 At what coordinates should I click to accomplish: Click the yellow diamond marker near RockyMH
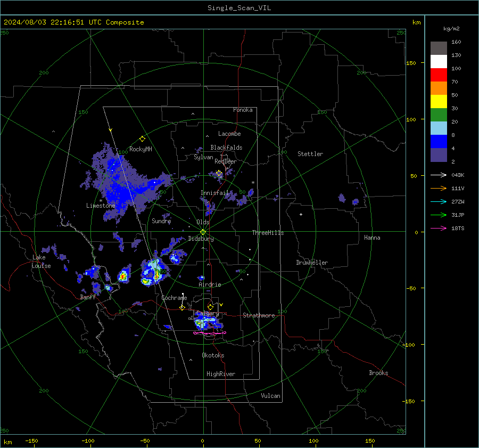pos(142,139)
